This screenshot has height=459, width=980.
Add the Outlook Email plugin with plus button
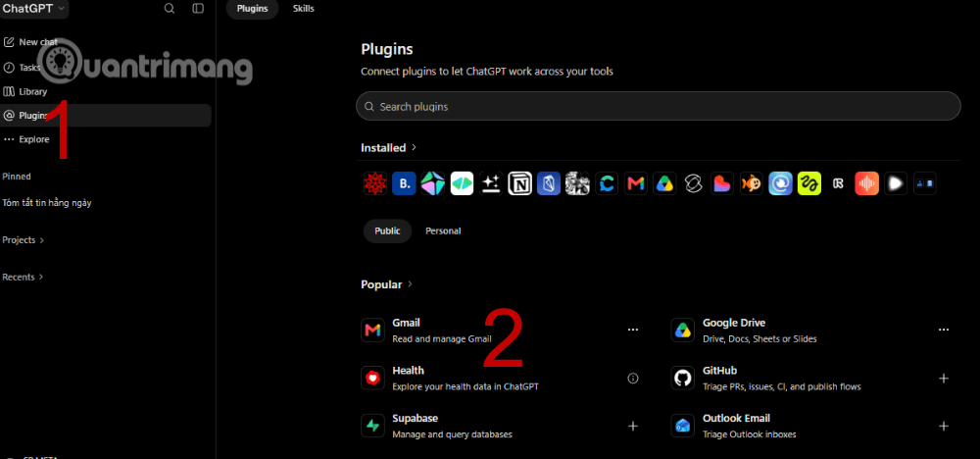click(944, 426)
